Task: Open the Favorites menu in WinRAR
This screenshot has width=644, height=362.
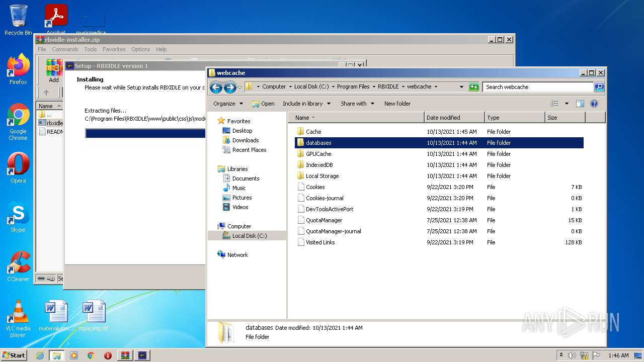Action: coord(114,49)
